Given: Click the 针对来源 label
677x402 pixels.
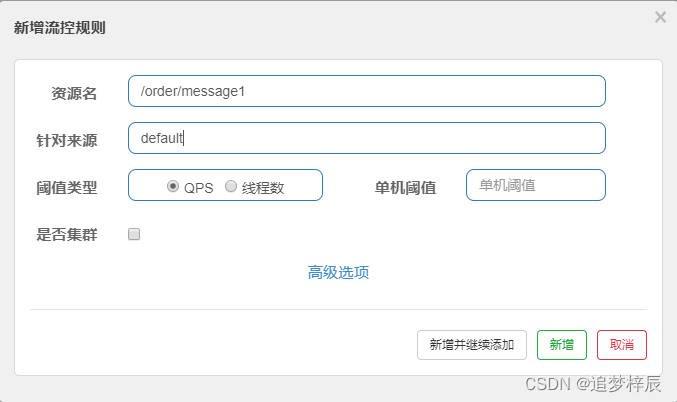Looking at the screenshot, I should click(67, 140).
